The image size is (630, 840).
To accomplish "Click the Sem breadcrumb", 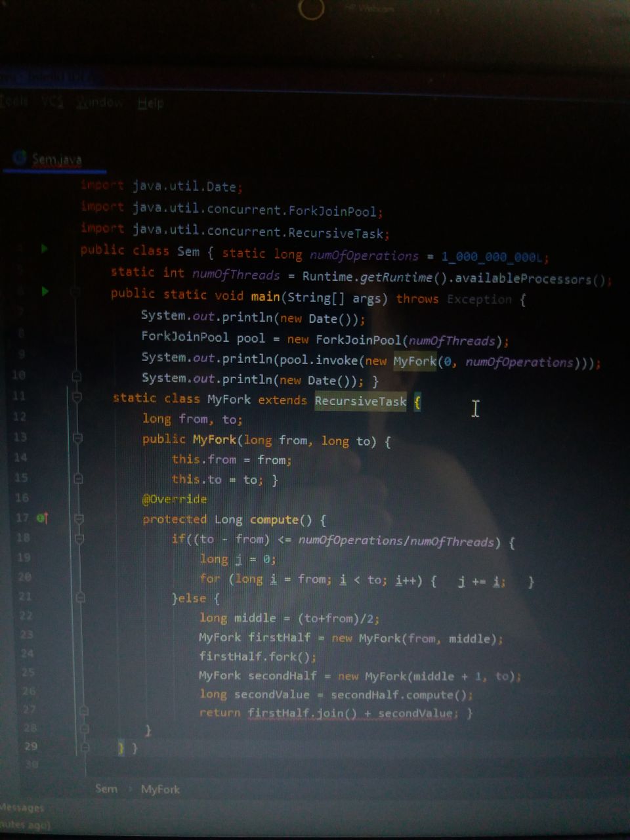I will [x=106, y=789].
